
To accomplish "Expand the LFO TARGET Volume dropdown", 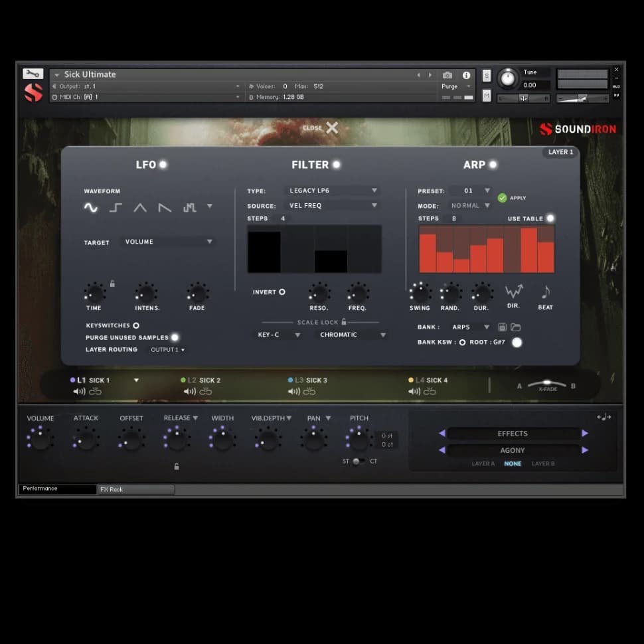I will click(169, 242).
